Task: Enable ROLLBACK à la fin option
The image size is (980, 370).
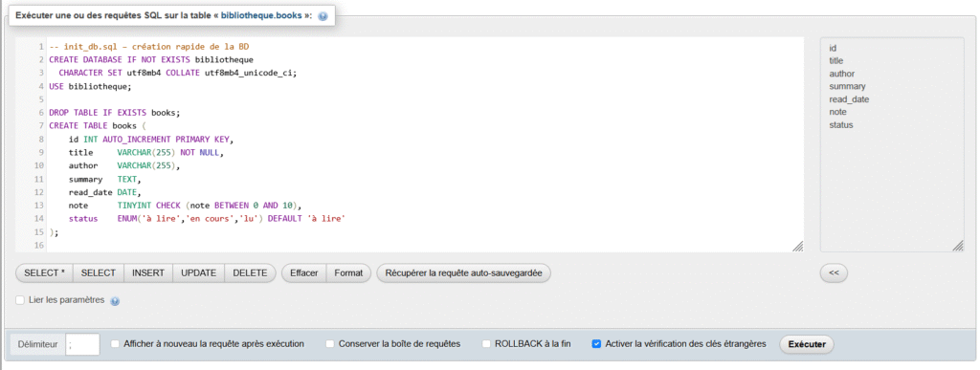Action: (x=486, y=344)
